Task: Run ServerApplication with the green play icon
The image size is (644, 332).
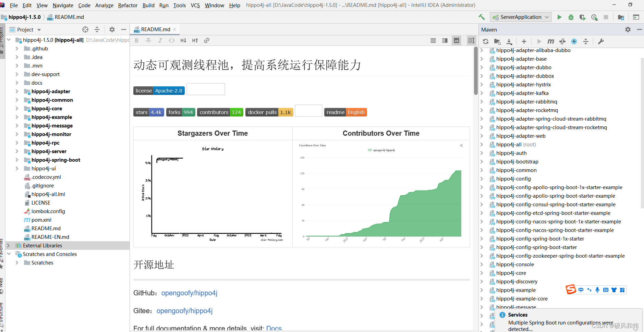Action: point(559,17)
